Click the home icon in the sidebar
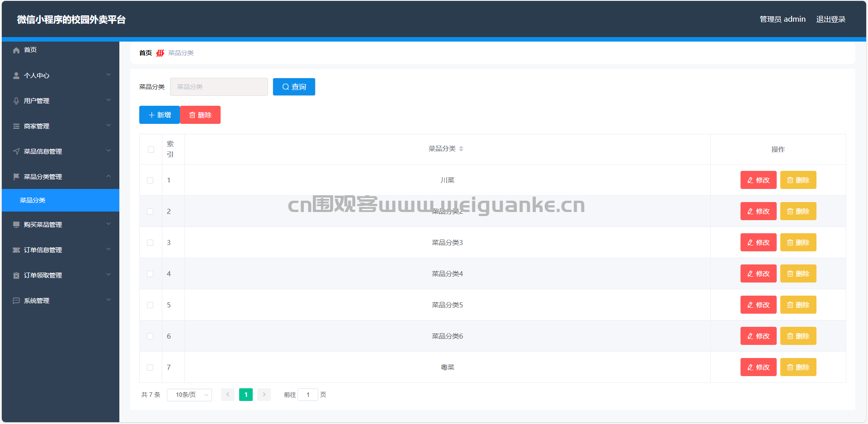 [16, 50]
